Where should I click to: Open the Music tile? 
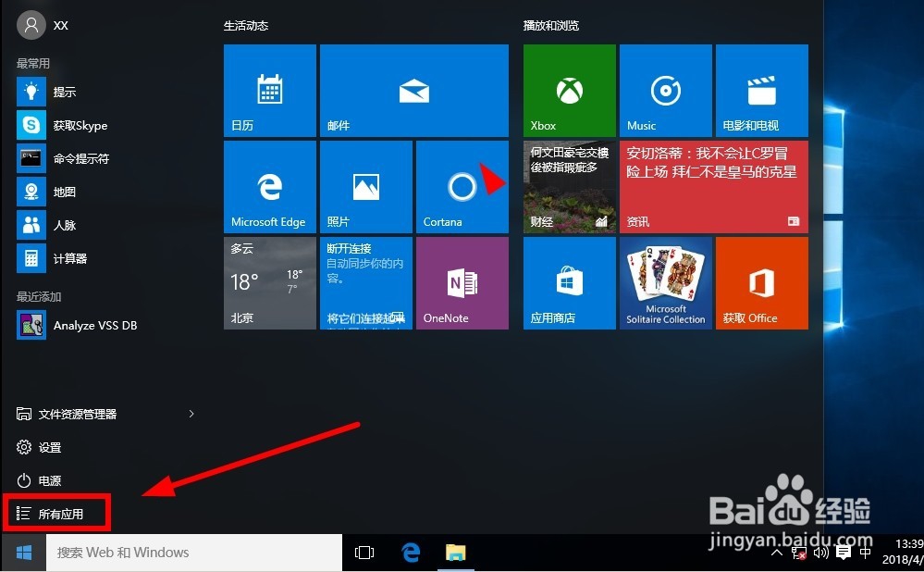click(x=665, y=90)
